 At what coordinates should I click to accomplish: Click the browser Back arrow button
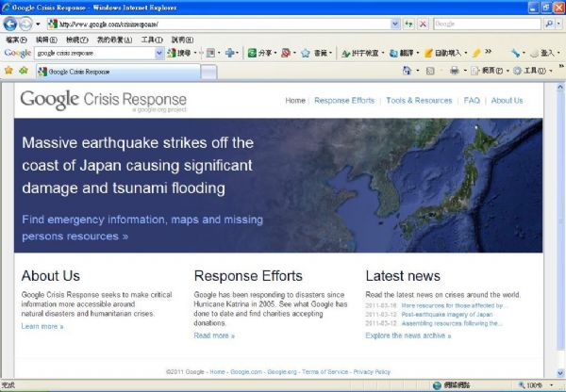tap(9, 24)
